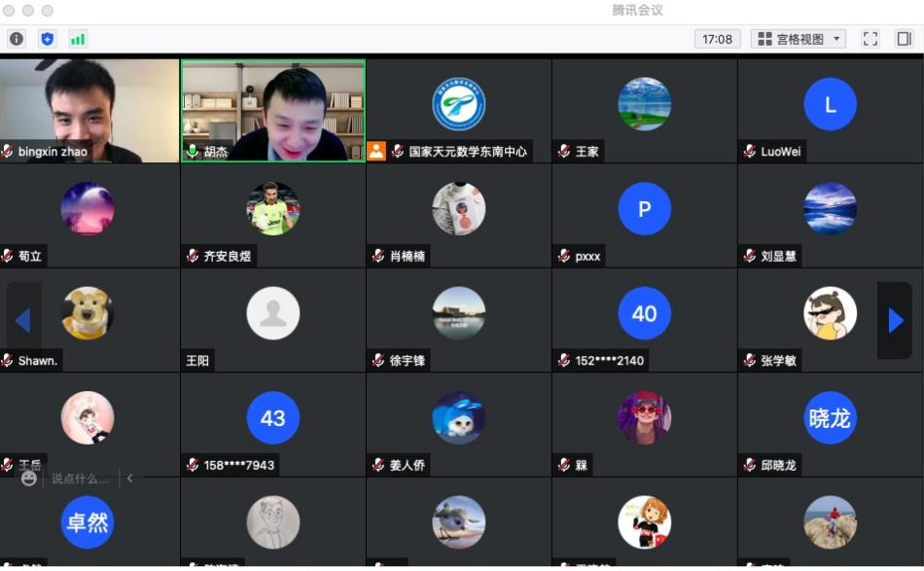Go to previous page of participants

click(x=23, y=320)
